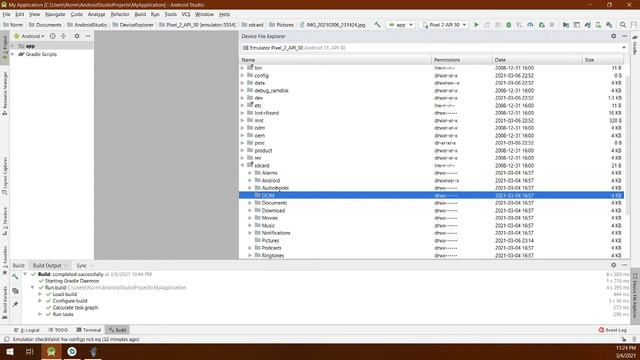Click Project panel collapse all icon

(x=64, y=36)
